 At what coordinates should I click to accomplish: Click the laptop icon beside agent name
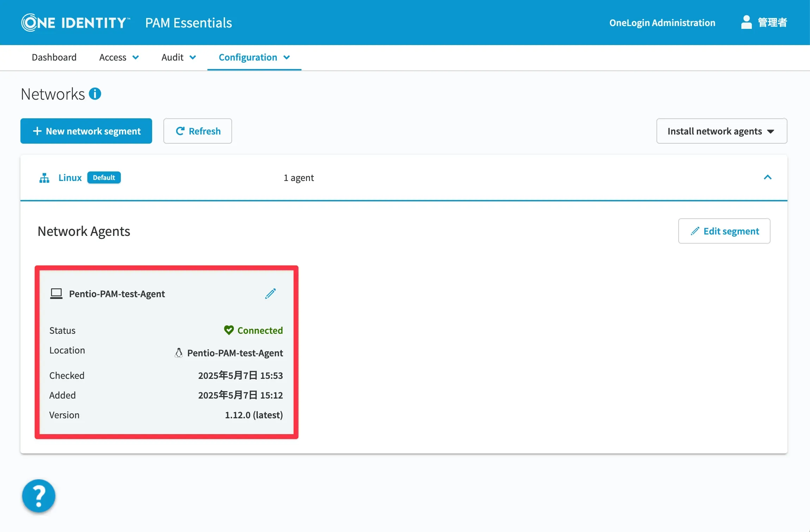pos(56,294)
